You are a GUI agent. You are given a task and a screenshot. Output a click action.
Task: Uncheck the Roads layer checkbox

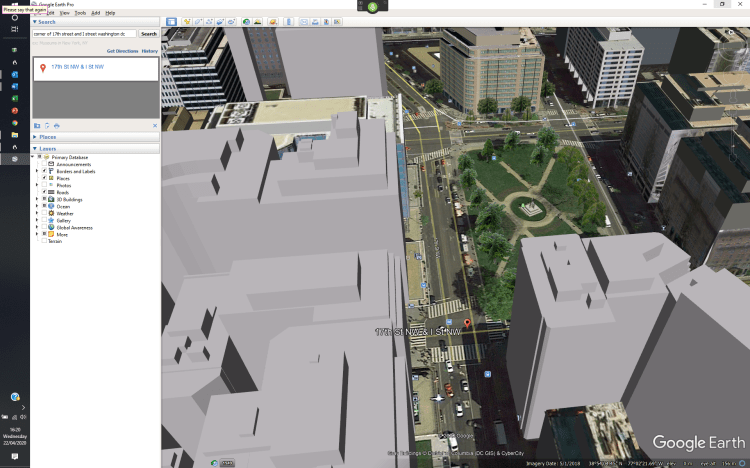44,192
